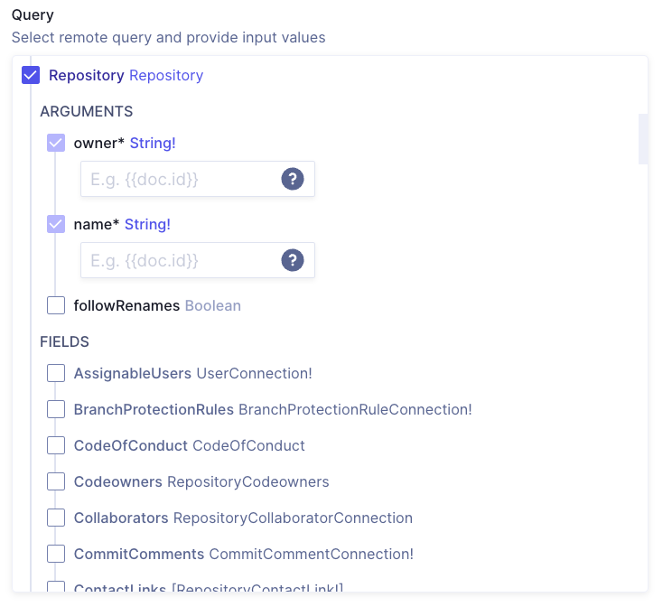Toggle the owner argument checkbox
Image resolution: width=672 pixels, height=616 pixels.
[56, 143]
